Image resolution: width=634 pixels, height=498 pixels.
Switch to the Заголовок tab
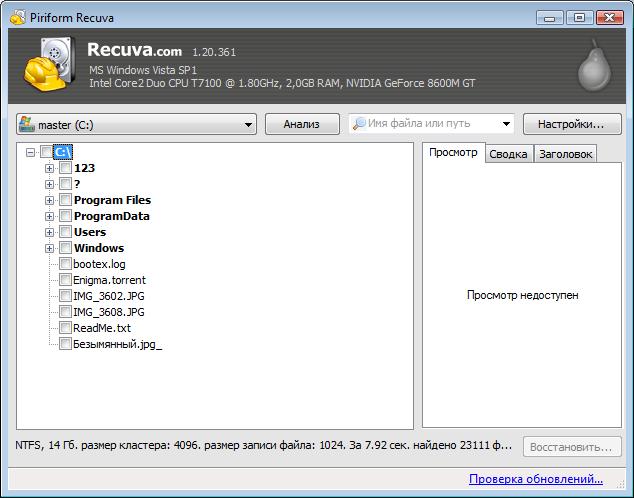click(x=565, y=154)
